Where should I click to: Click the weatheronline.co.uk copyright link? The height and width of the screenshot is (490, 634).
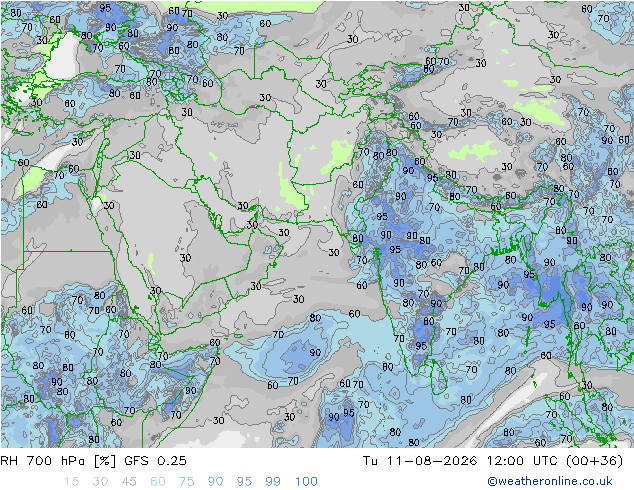click(x=550, y=481)
